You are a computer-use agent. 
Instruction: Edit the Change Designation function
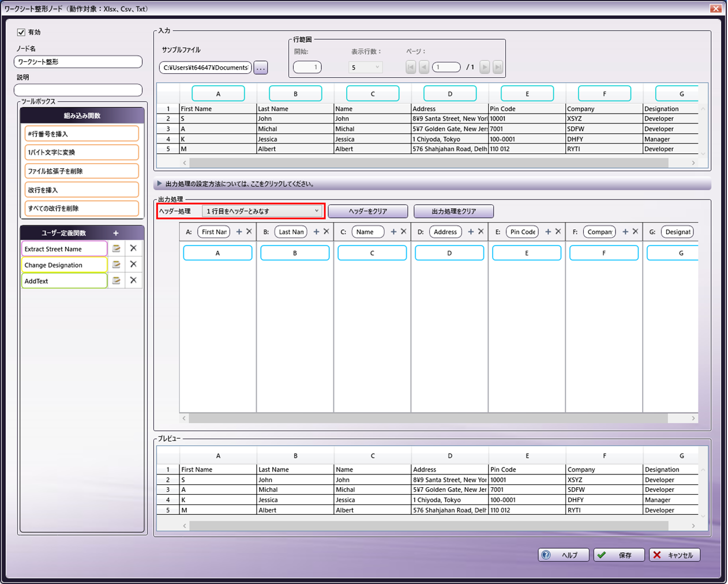tap(116, 265)
